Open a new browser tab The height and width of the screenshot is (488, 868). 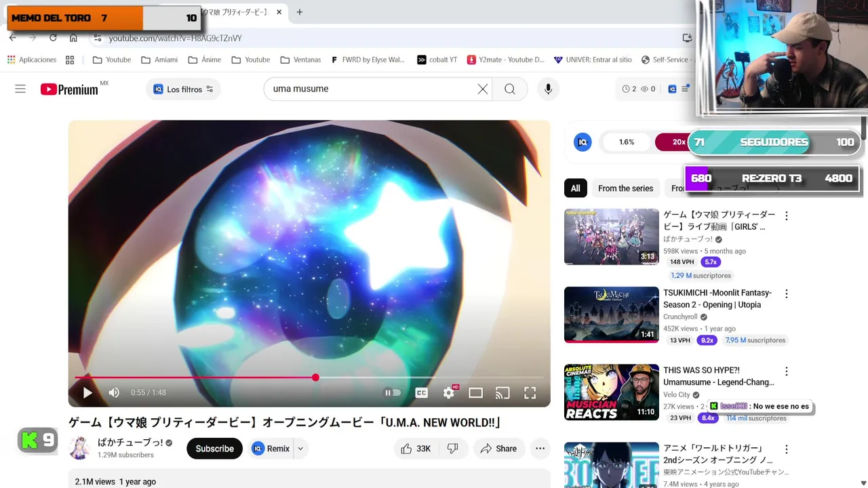[299, 12]
